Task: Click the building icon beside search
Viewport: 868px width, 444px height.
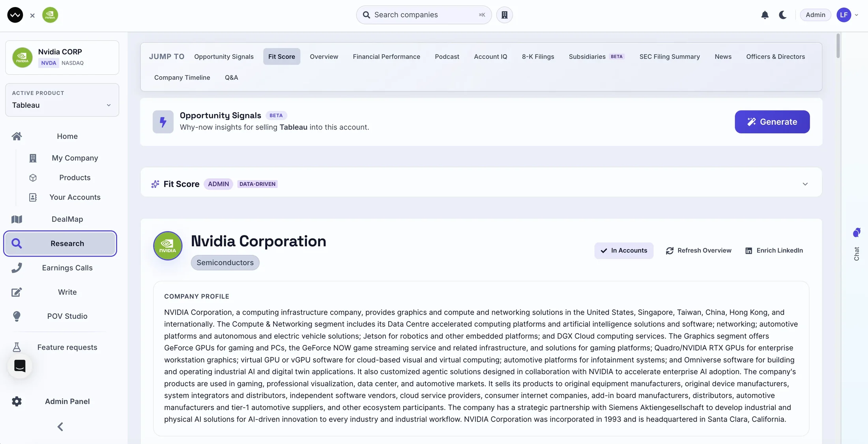Action: click(x=504, y=15)
